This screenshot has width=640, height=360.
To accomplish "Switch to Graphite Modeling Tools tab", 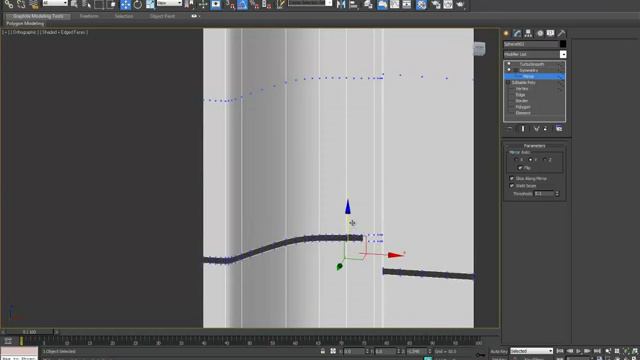I will [38, 16].
